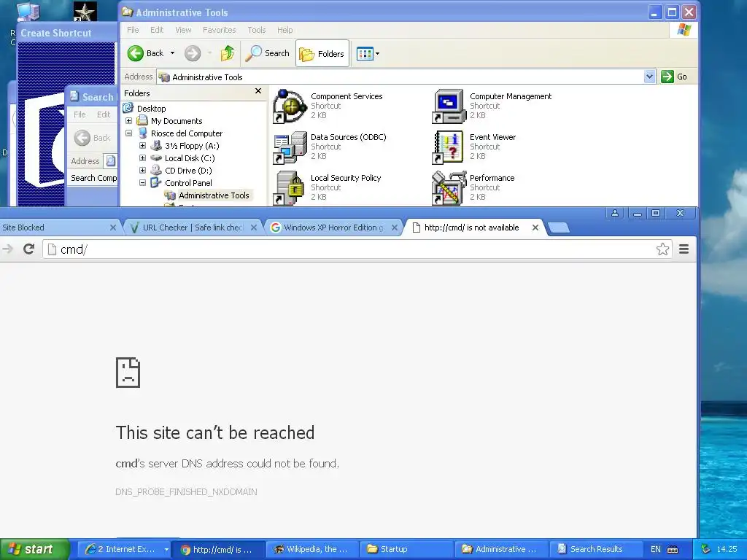The image size is (747, 560).
Task: Expand the Local Disk (C:) node
Action: 142,158
